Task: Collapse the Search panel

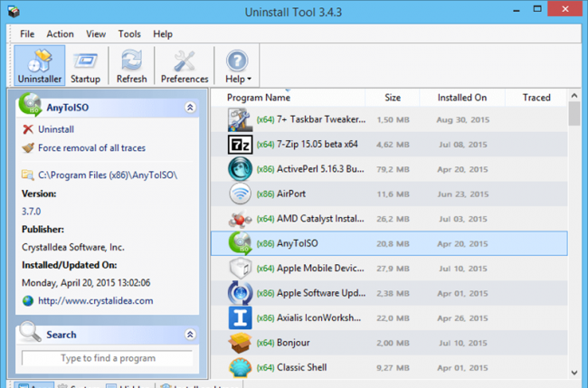Action: [190, 335]
